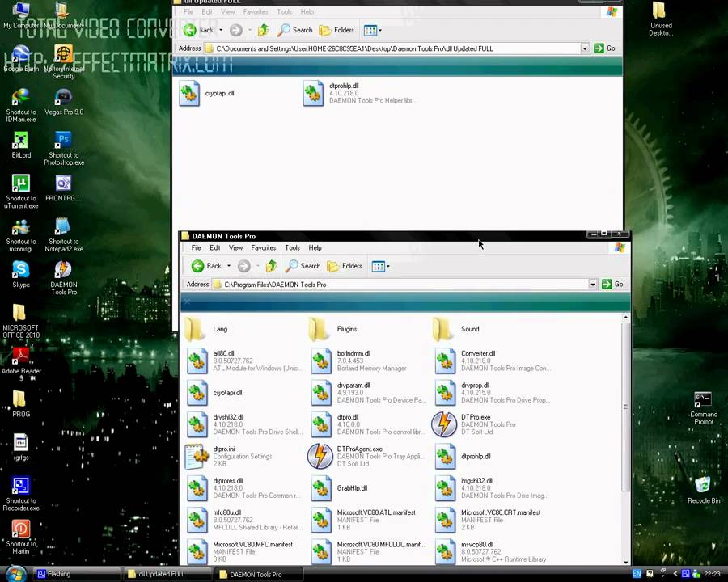Open Favorites menu in DAEMON Tools Pro window

[263, 248]
